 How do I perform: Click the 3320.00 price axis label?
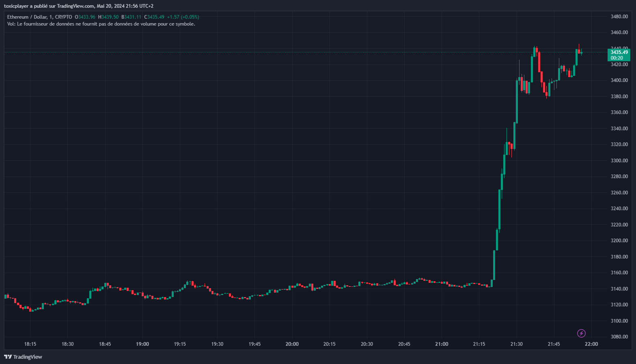619,144
